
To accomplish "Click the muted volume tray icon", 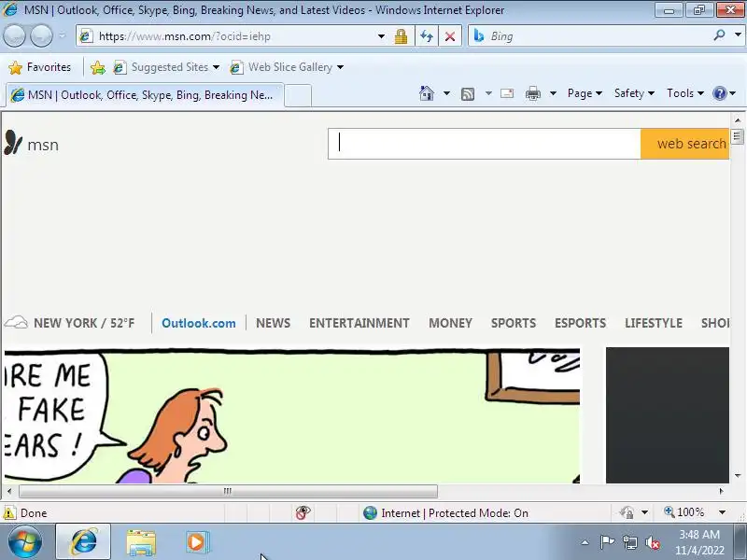I will pos(653,542).
